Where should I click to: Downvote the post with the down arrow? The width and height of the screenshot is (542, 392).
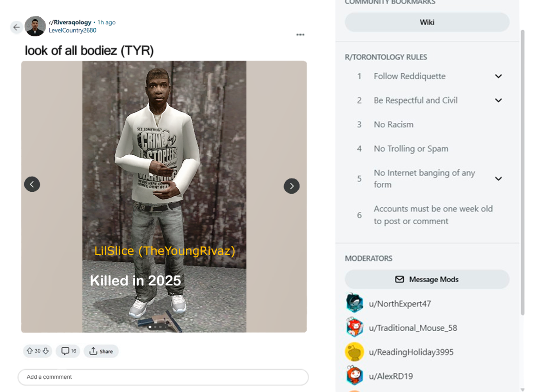(46, 351)
